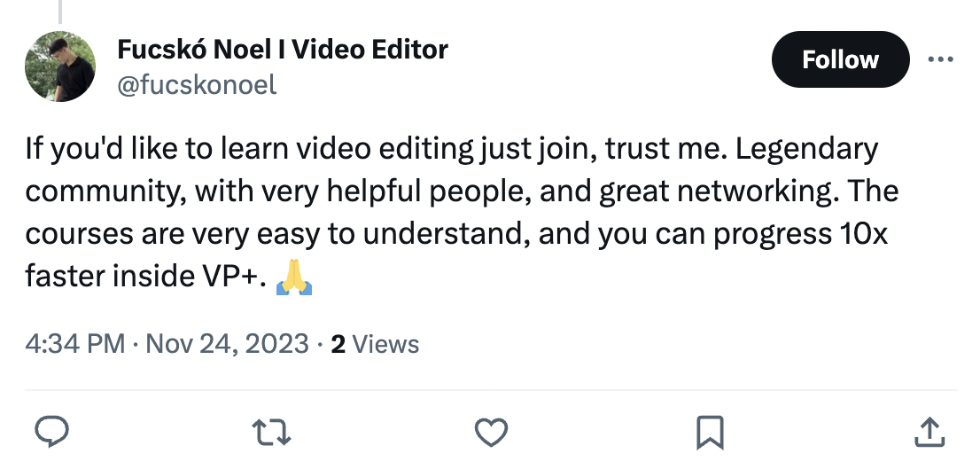This screenshot has height=461, width=980.
Task: Like the tweet with the heart icon
Action: [x=490, y=432]
